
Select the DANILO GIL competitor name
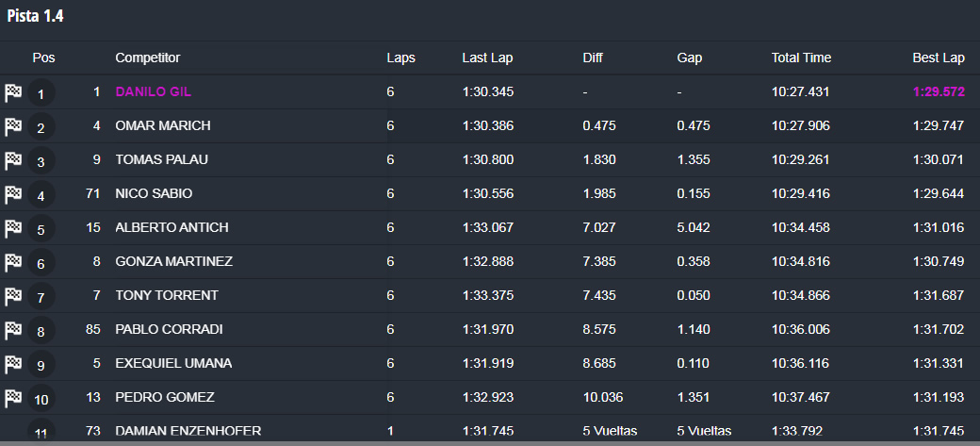[154, 92]
